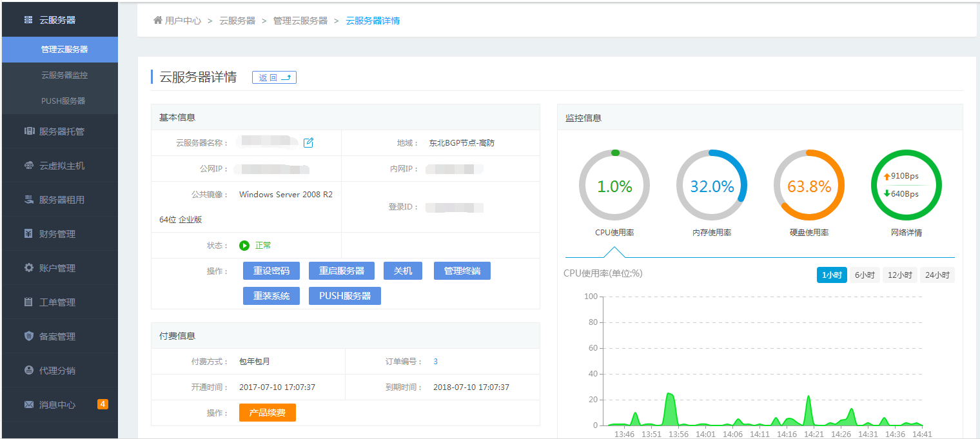Select the 6小时 time range tab
Screen dimensions: 980x439
865,275
